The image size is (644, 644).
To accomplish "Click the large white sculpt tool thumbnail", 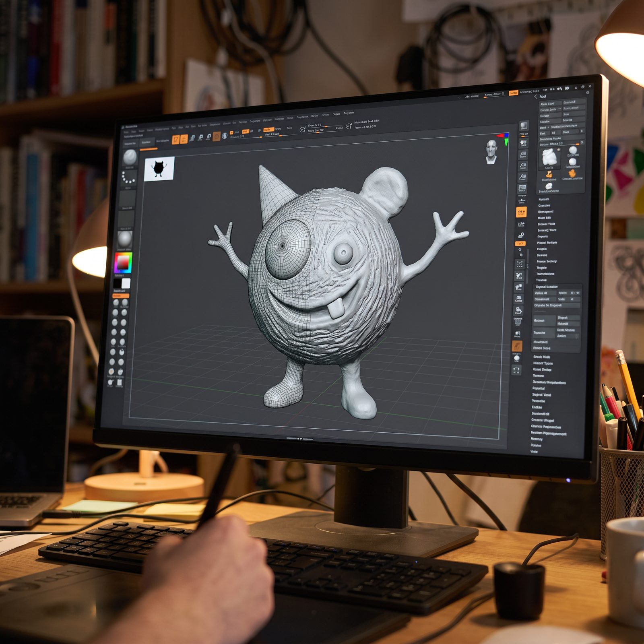I will pyautogui.click(x=549, y=157).
